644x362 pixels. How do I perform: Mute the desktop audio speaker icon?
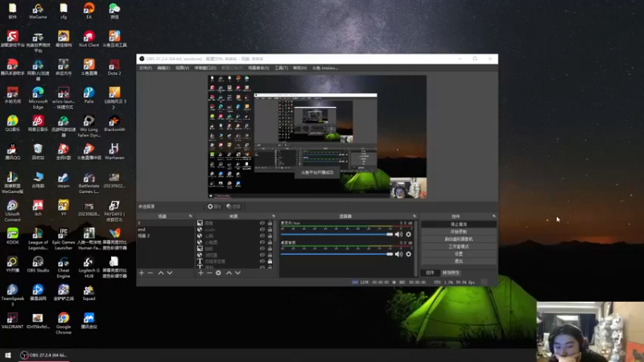tap(398, 254)
